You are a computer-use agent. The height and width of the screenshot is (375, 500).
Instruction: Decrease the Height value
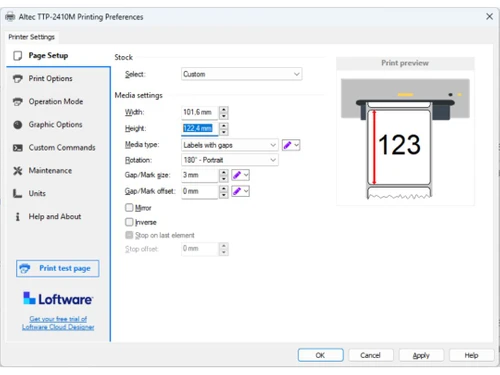pyautogui.click(x=224, y=132)
